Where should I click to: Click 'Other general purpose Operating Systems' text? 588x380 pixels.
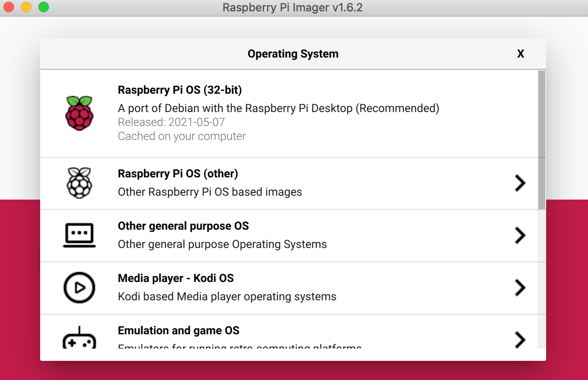tap(222, 244)
